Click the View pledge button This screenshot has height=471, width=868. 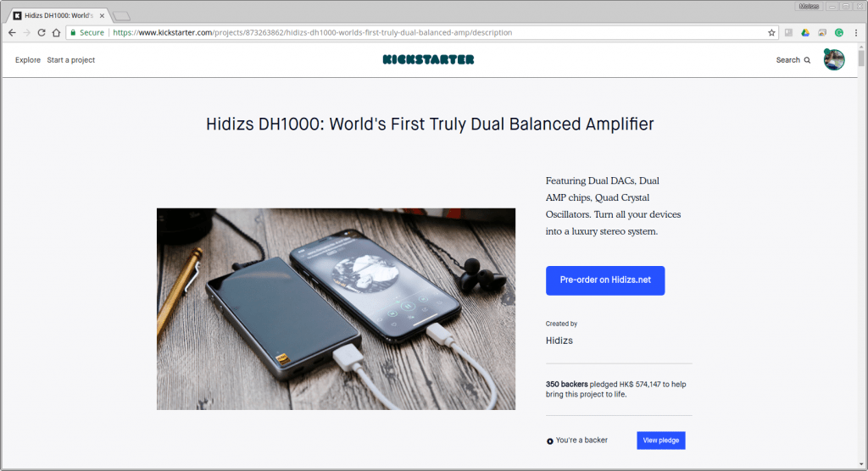tap(661, 441)
